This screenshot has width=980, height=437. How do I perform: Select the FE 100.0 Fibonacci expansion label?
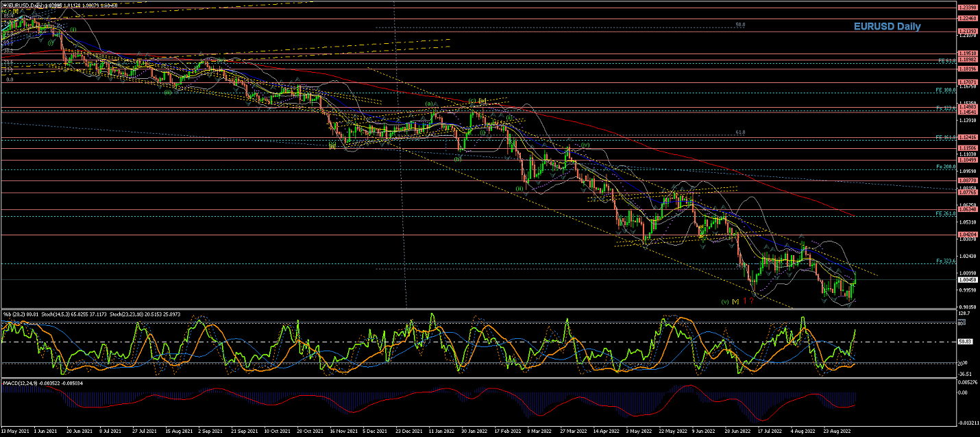click(x=946, y=90)
